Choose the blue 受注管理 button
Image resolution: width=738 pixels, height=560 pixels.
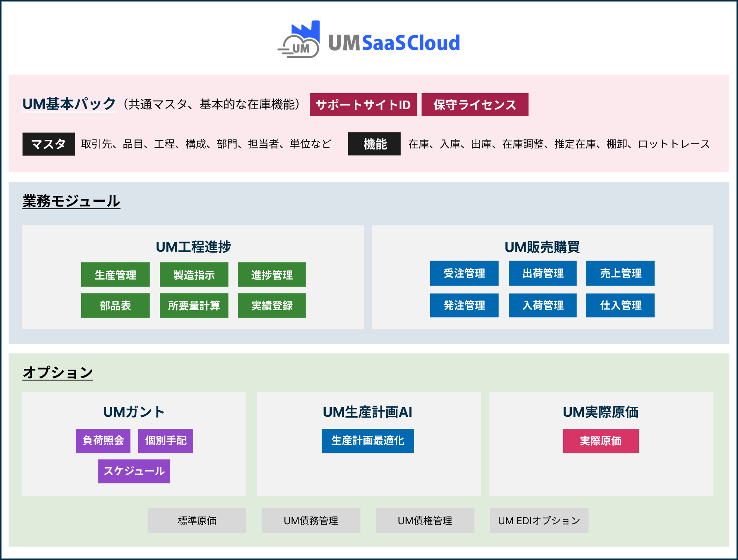[464, 273]
